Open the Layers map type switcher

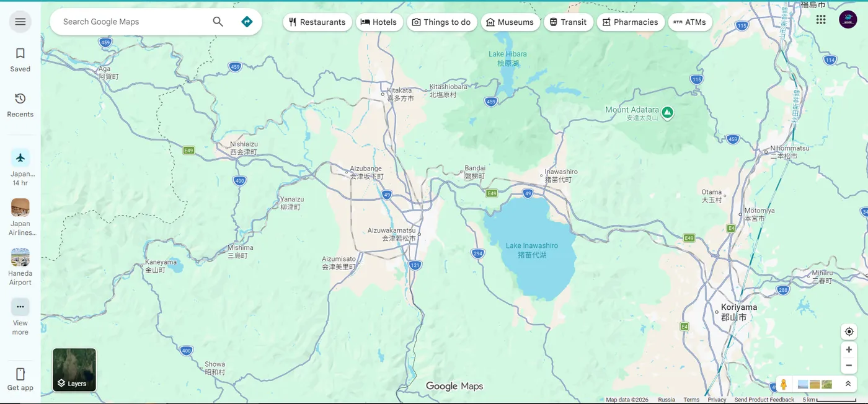[74, 370]
